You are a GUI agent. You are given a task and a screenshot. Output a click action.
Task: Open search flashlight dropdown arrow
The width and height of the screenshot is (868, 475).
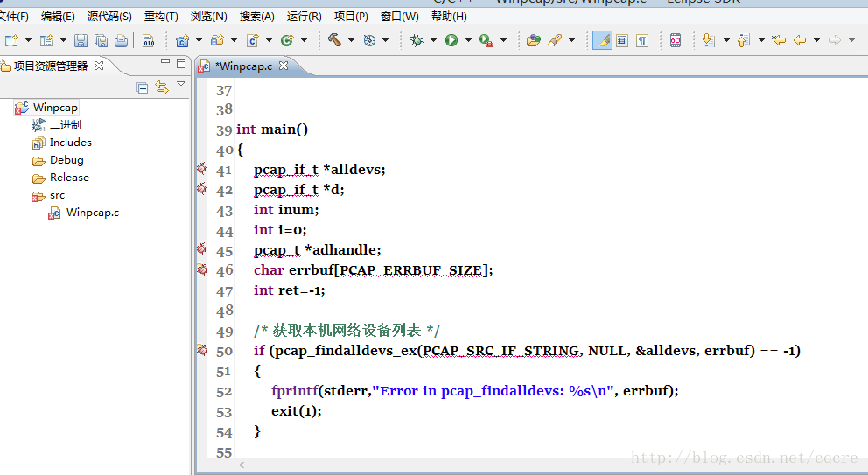572,40
